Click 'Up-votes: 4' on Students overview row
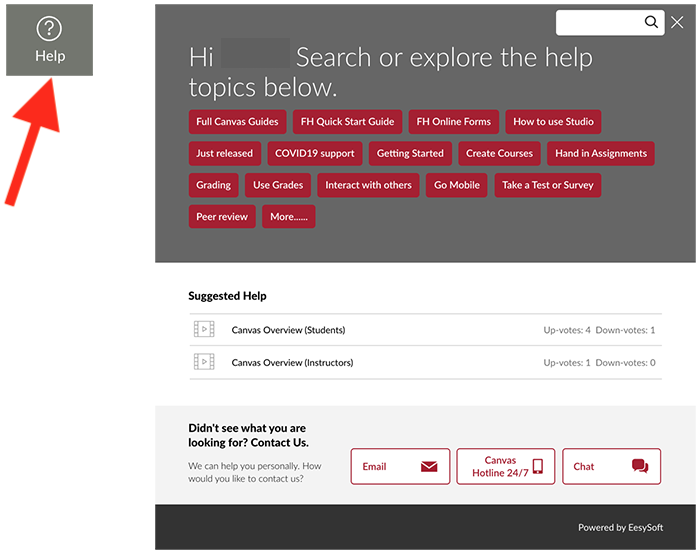This screenshot has height=556, width=700. pyautogui.click(x=567, y=330)
